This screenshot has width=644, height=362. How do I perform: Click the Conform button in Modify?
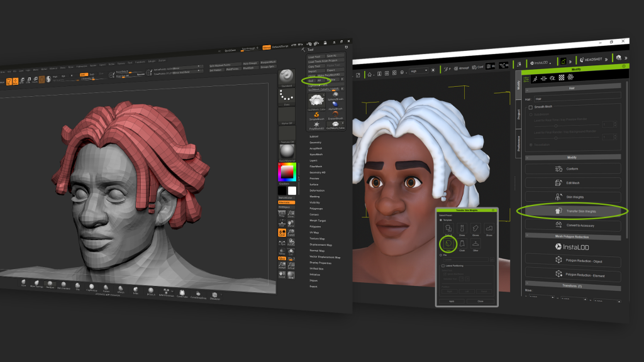[x=572, y=168]
